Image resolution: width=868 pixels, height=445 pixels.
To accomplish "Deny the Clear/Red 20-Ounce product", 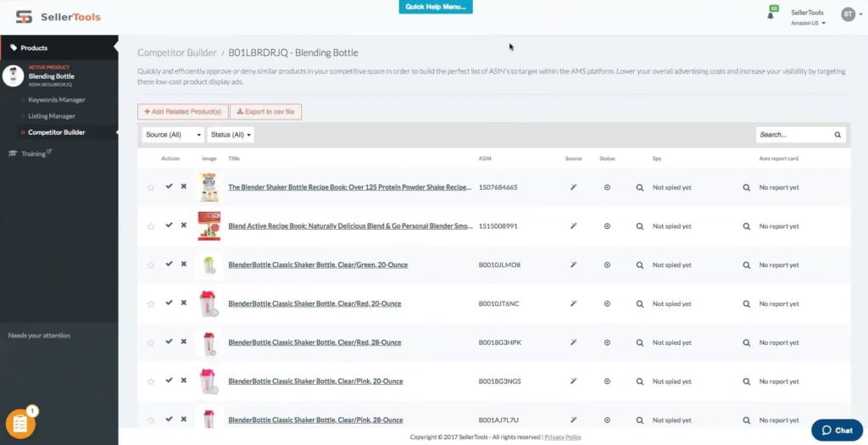I will (x=183, y=303).
